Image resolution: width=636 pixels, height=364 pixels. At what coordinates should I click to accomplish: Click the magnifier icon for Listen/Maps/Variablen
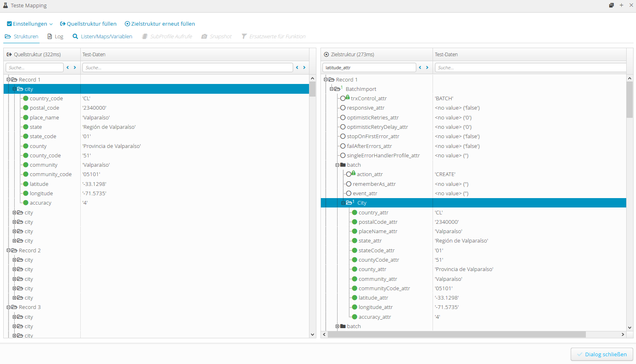click(75, 37)
